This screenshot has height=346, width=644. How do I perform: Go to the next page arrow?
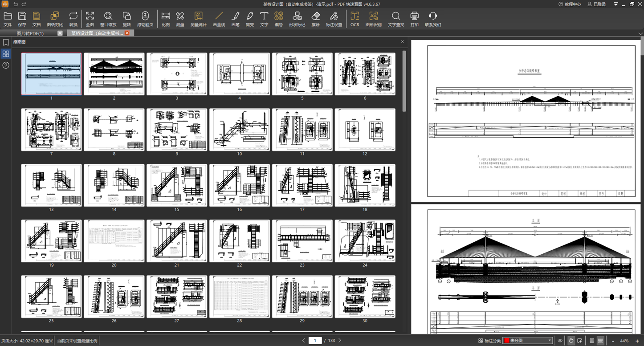pos(340,341)
